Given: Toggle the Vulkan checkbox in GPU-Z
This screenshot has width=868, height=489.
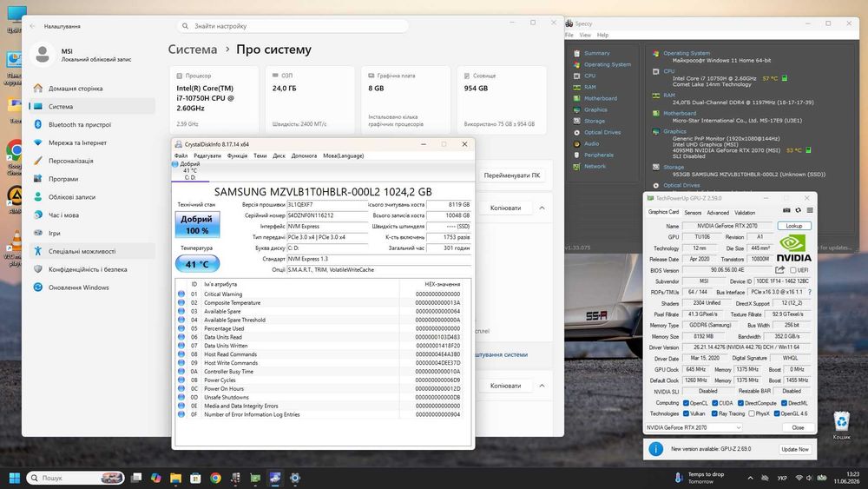Looking at the screenshot, I should coord(687,413).
